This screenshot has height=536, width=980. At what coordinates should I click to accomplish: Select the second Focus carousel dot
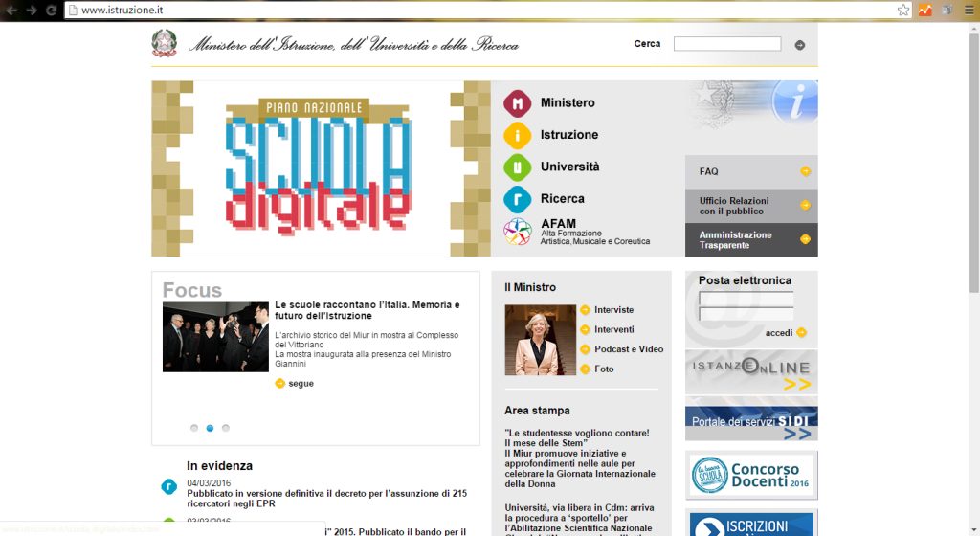[x=210, y=428]
